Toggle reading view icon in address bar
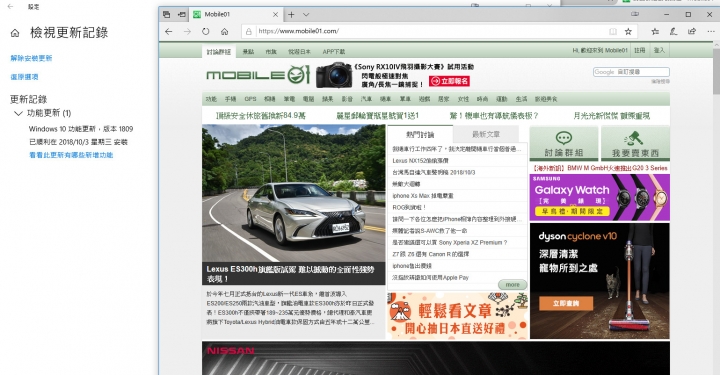This screenshot has width=720, height=375. click(613, 31)
